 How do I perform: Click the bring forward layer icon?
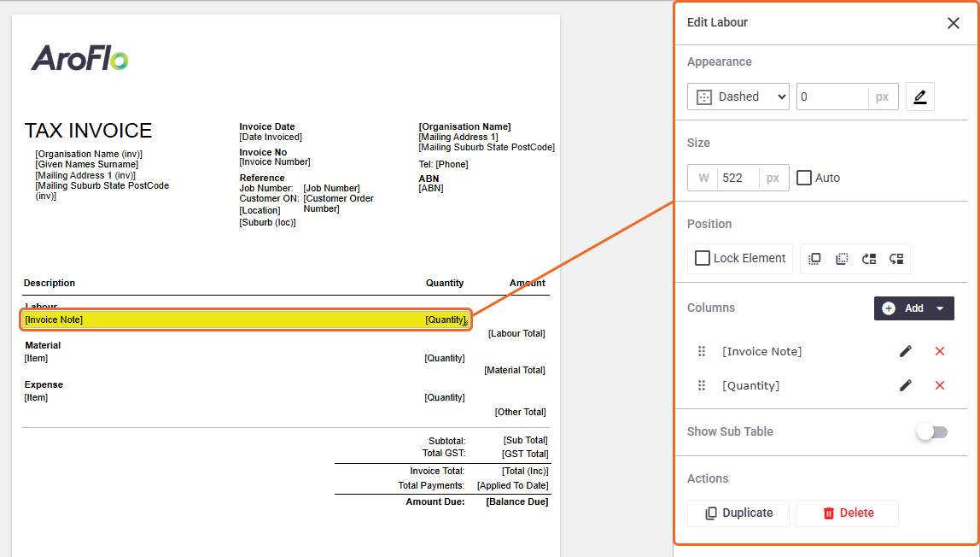point(869,259)
